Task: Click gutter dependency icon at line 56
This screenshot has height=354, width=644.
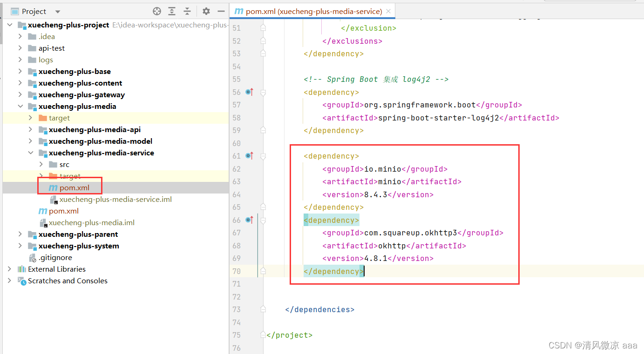Action: pyautogui.click(x=250, y=92)
